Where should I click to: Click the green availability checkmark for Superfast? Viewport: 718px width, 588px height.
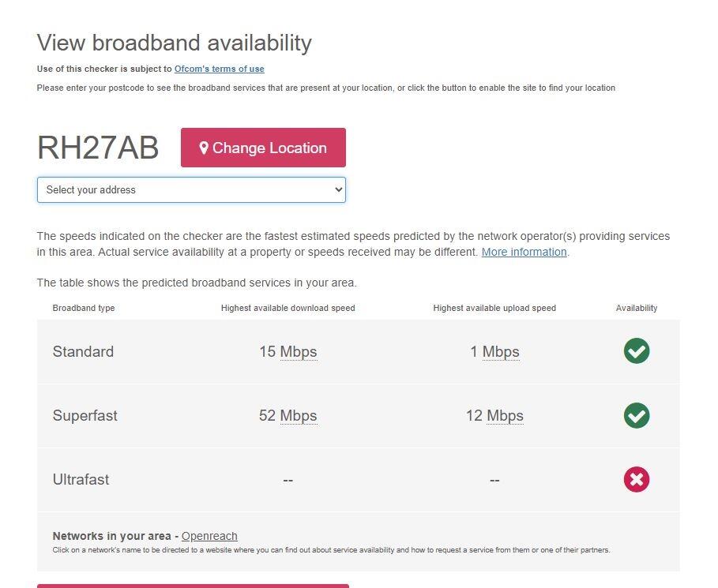coord(637,415)
